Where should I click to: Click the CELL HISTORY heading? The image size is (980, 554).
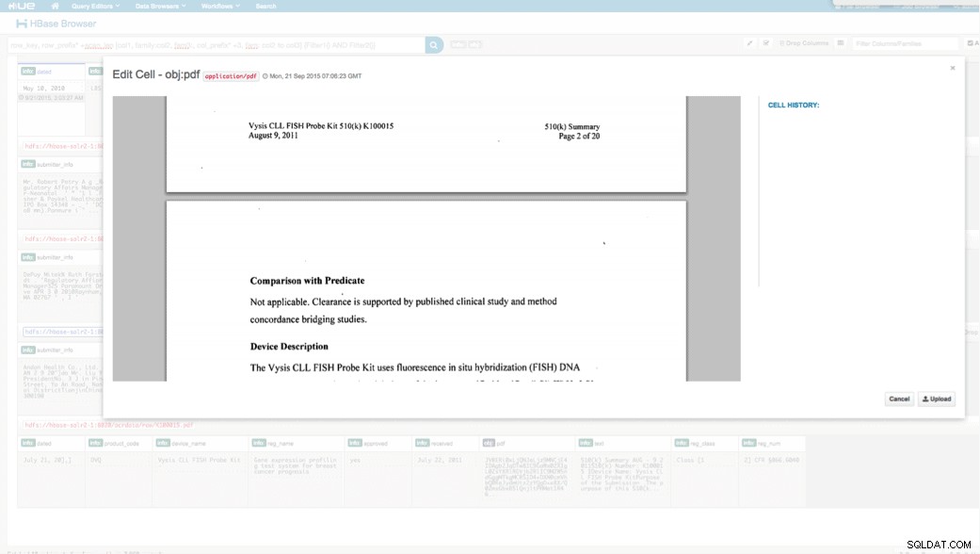[x=793, y=105]
